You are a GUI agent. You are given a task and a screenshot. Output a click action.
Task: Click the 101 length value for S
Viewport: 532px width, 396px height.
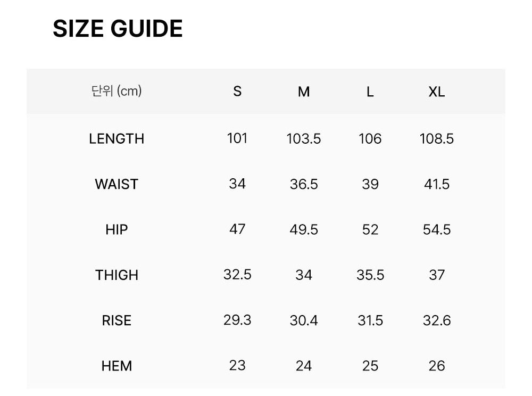[x=237, y=138]
